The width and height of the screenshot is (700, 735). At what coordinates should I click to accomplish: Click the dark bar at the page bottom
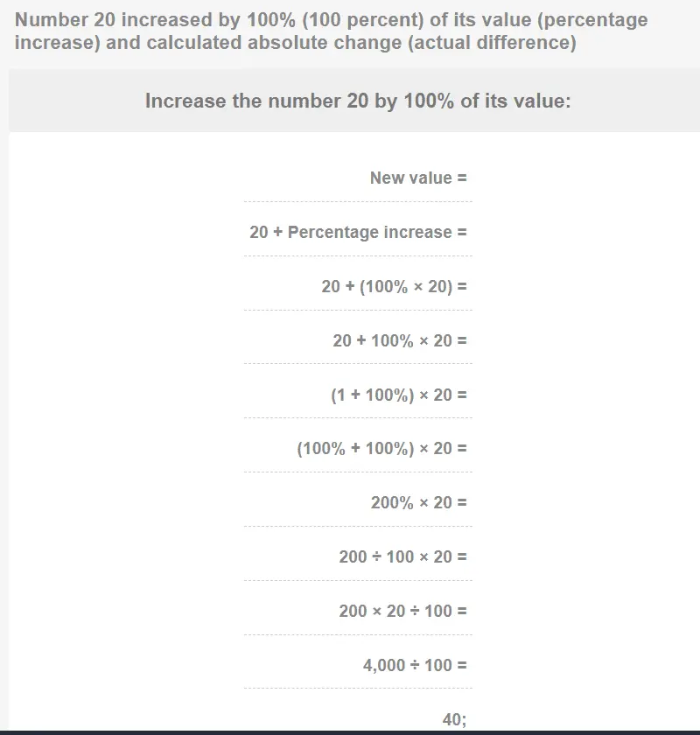pyautogui.click(x=350, y=732)
